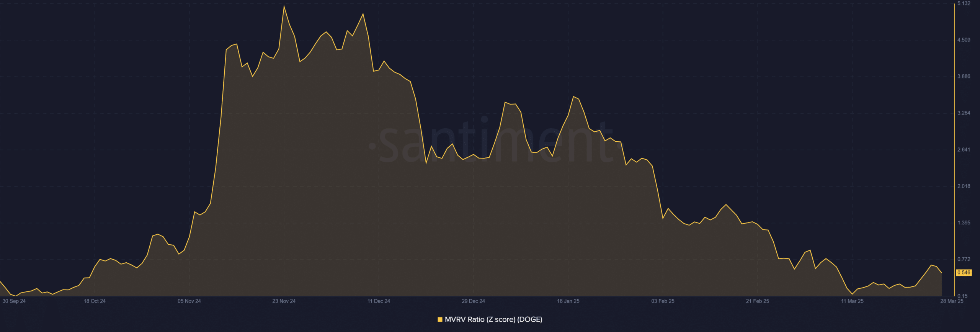The image size is (980, 332).
Task: Click the 11 Dec 24 date label
Action: coord(379,301)
